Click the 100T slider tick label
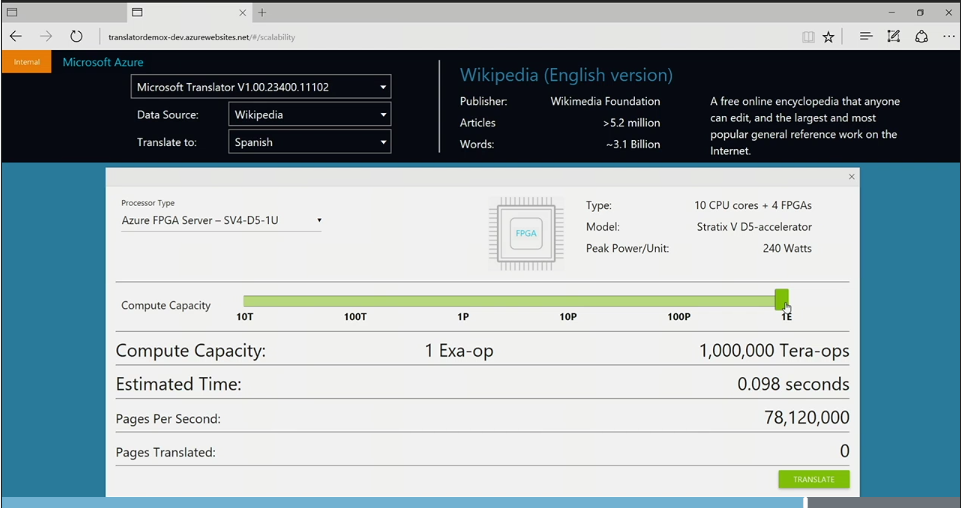This screenshot has width=961, height=508. (x=355, y=317)
